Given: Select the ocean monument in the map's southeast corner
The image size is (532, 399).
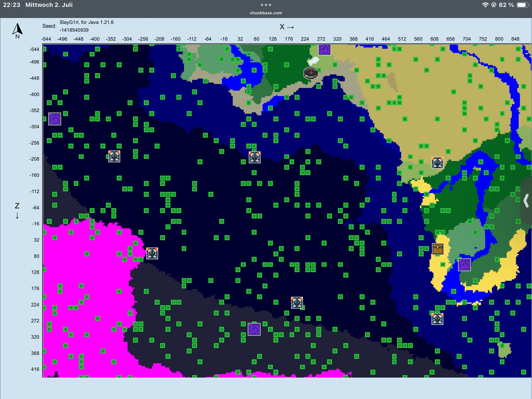Looking at the screenshot, I should coord(437,319).
